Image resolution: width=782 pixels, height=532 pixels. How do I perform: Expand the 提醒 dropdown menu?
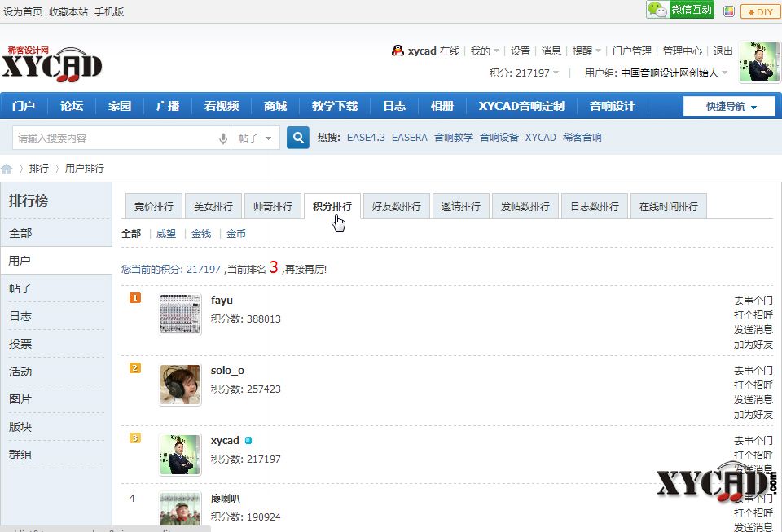[586, 51]
